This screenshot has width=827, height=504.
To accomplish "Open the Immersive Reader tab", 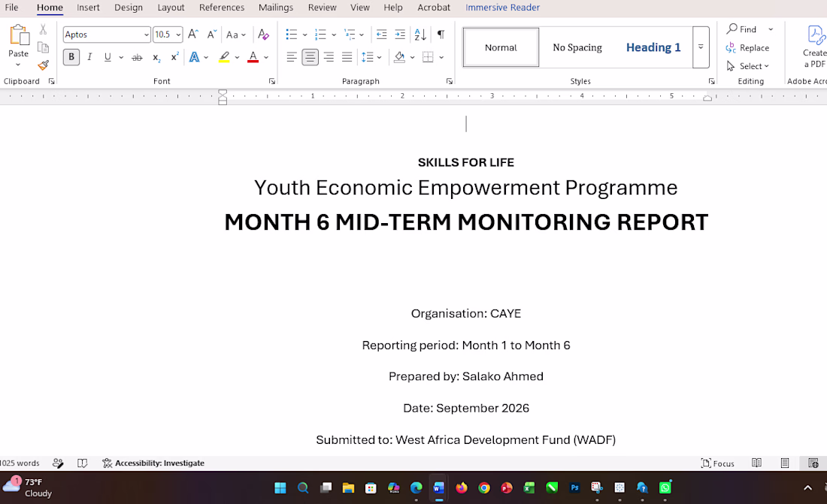I will coord(503,8).
